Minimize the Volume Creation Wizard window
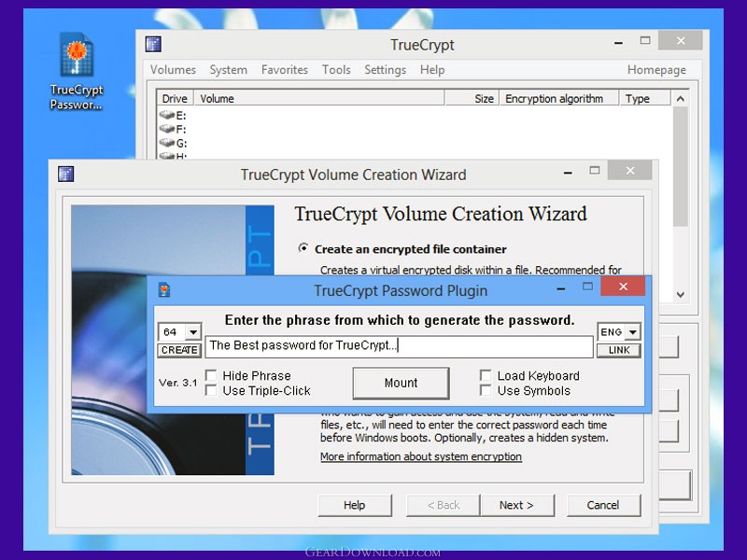 [x=568, y=173]
